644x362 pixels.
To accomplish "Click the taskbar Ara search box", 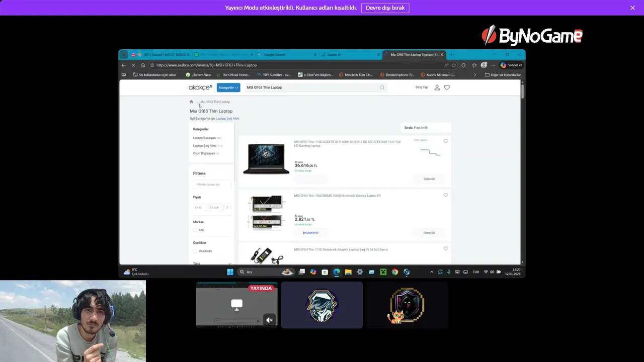I will (266, 272).
